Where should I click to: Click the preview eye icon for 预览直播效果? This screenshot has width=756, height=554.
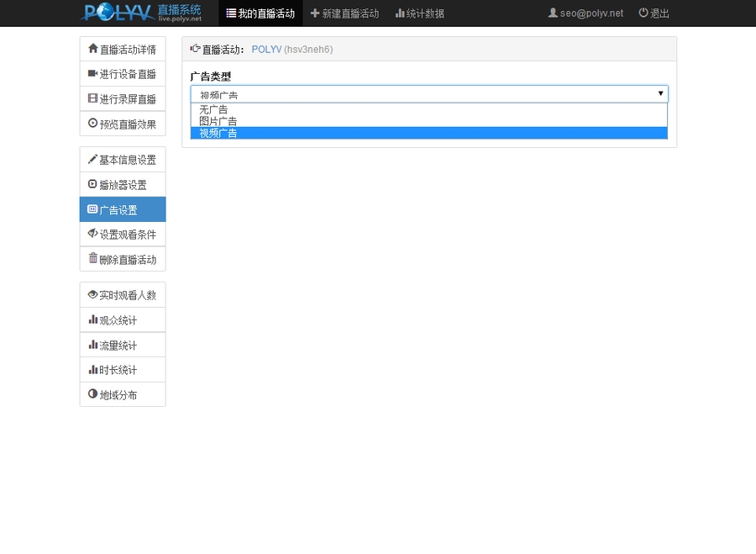93,124
